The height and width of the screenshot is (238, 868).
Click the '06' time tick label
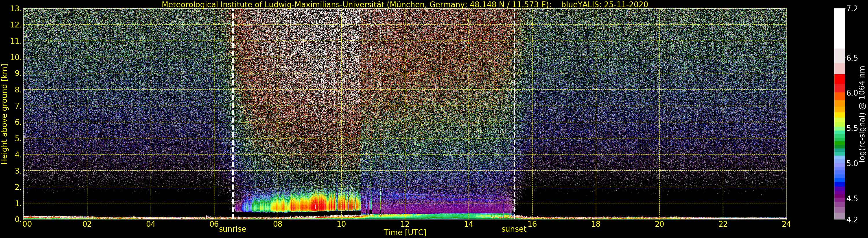coord(214,224)
